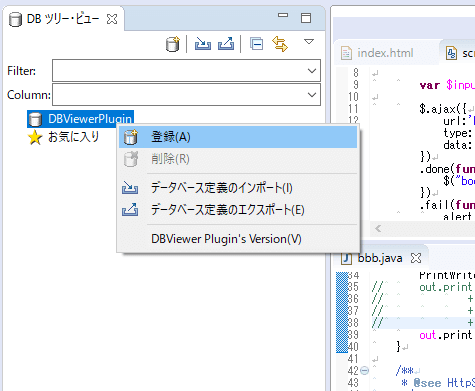Click the horizontal scrollbar left arrow in editor

pos(378,228)
